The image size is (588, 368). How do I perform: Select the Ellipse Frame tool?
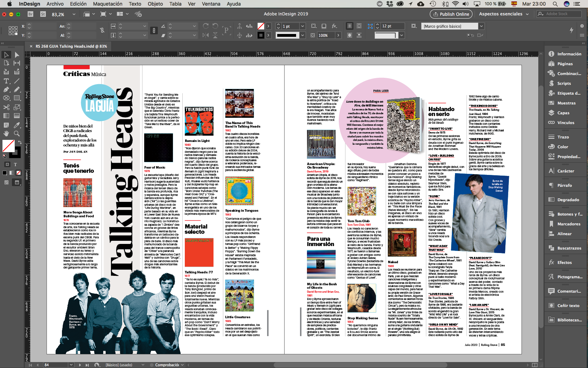click(6, 98)
